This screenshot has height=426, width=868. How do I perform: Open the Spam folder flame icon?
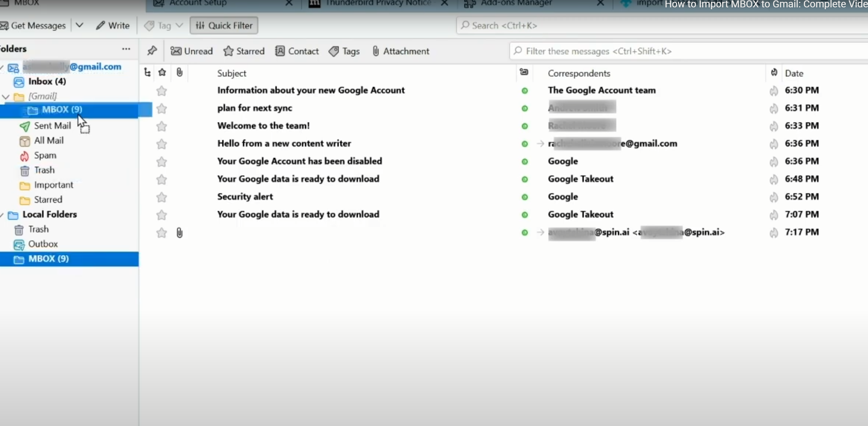[24, 156]
